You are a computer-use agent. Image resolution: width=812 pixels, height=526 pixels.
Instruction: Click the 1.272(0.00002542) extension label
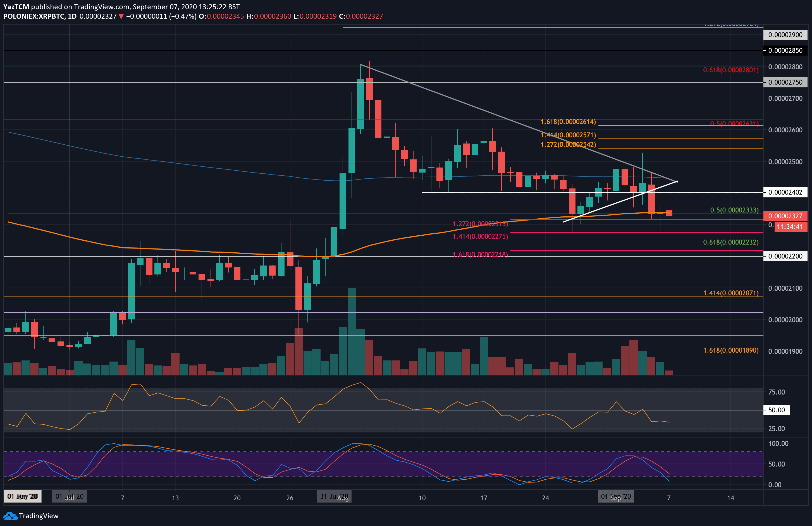point(568,145)
